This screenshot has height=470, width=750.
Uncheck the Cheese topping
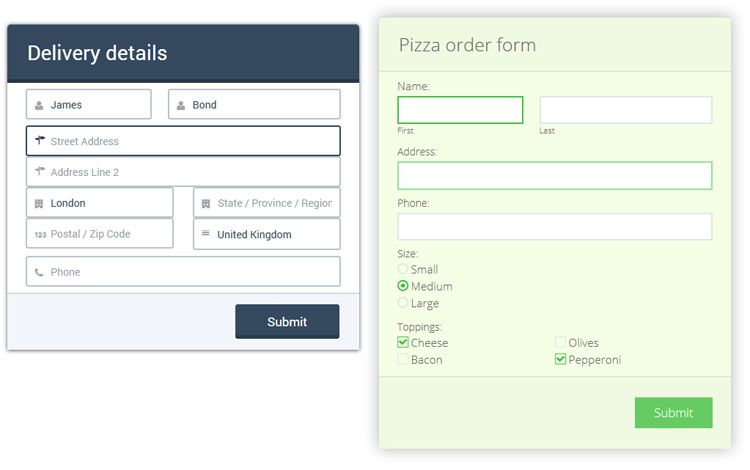(403, 343)
